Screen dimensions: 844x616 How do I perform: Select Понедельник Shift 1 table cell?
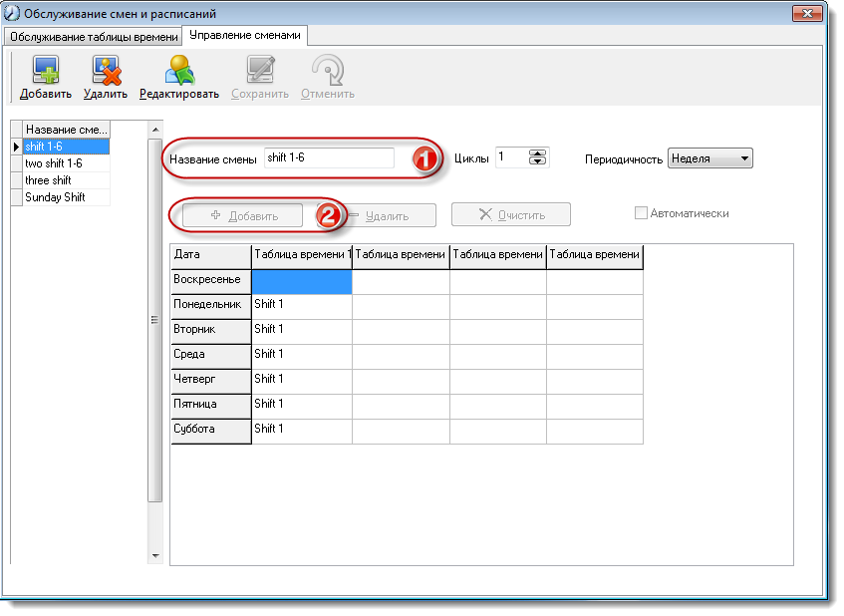point(301,307)
